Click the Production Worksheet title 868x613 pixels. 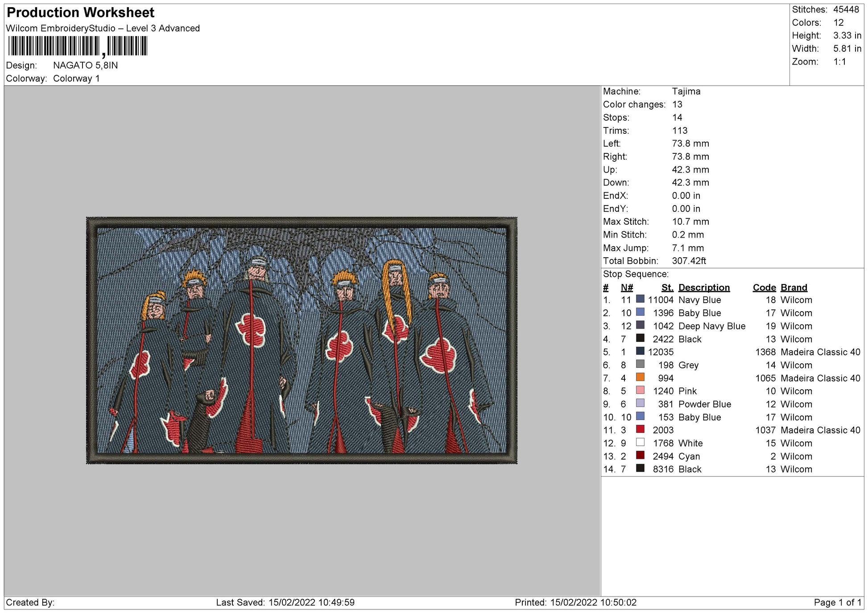tap(81, 12)
